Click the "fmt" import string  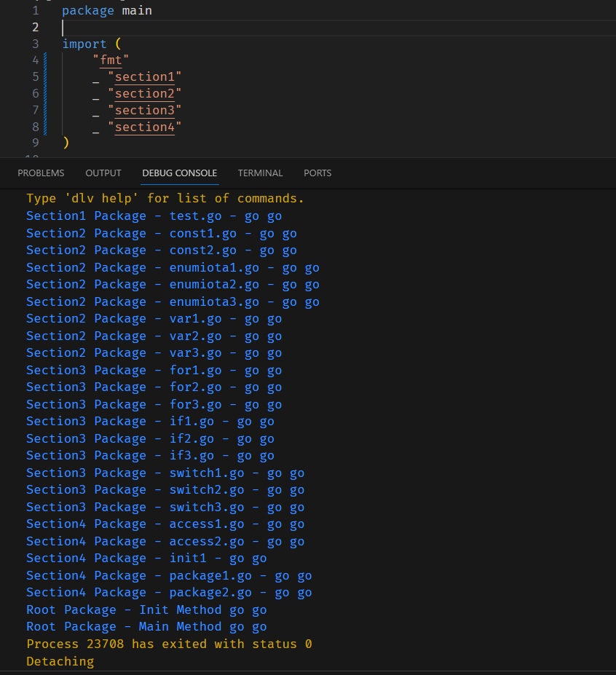click(111, 60)
